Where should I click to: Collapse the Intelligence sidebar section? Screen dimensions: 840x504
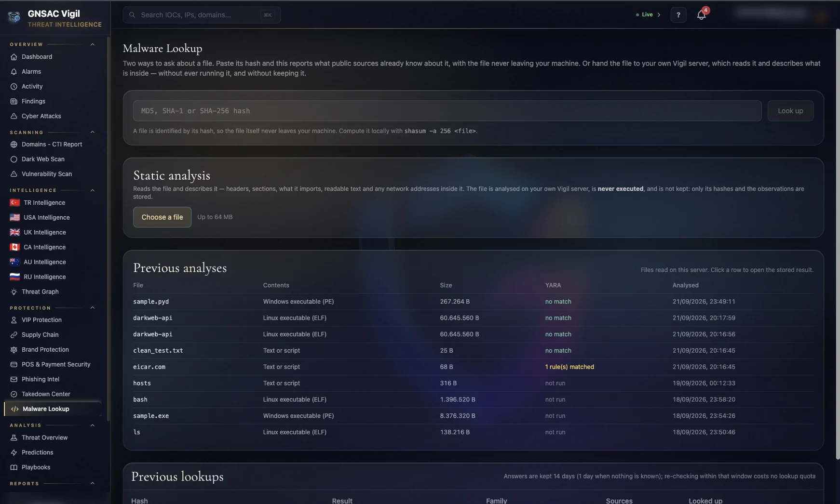93,190
